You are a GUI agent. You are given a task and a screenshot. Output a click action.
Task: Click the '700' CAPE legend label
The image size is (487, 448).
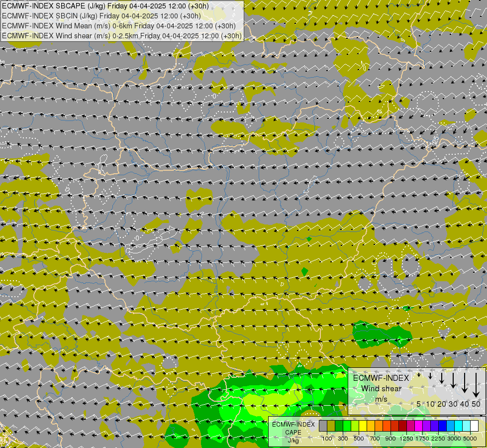[375, 439]
